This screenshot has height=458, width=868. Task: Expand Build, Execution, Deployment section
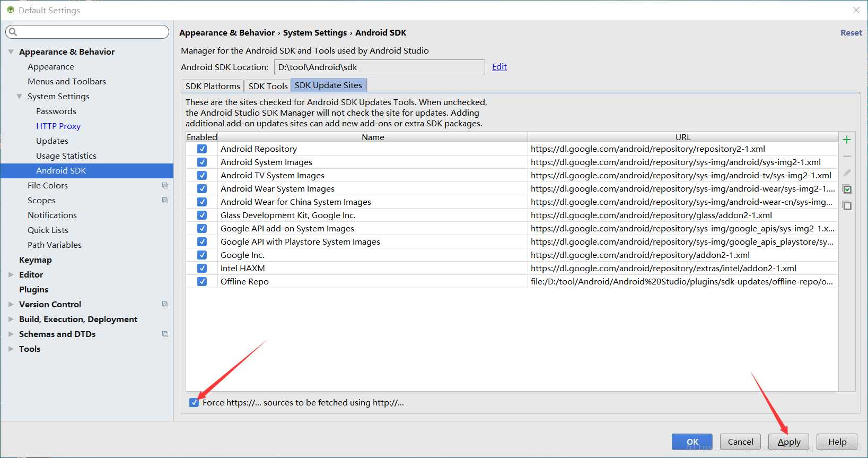click(x=11, y=319)
